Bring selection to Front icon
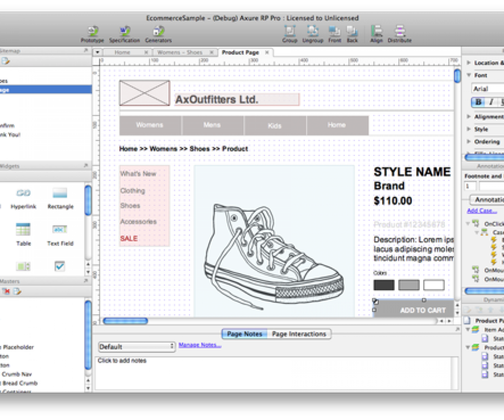This screenshot has height=420, width=504. (335, 31)
